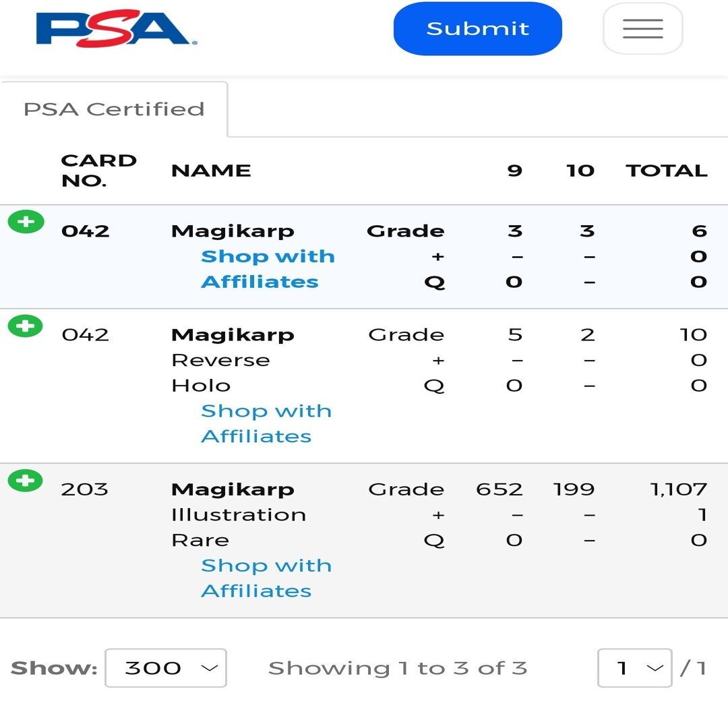Open the Show 300 dropdown

tap(166, 667)
